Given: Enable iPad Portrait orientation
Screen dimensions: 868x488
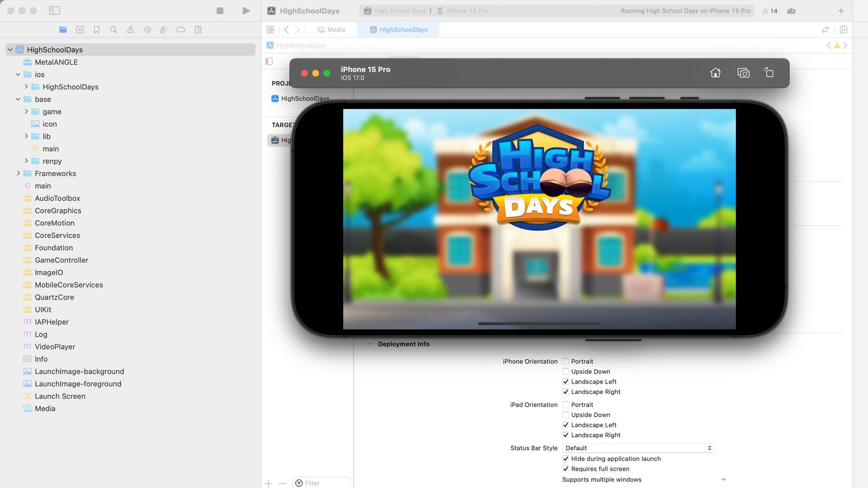Looking at the screenshot, I should tap(566, 405).
